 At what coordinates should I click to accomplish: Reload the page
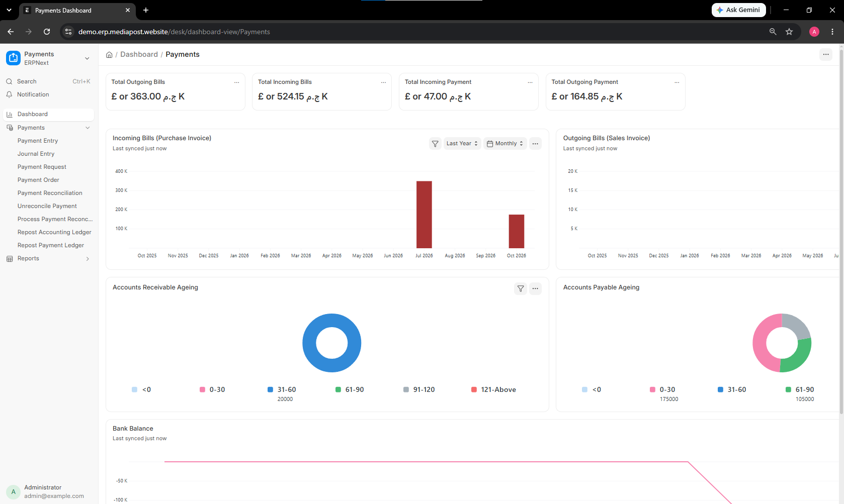47,32
